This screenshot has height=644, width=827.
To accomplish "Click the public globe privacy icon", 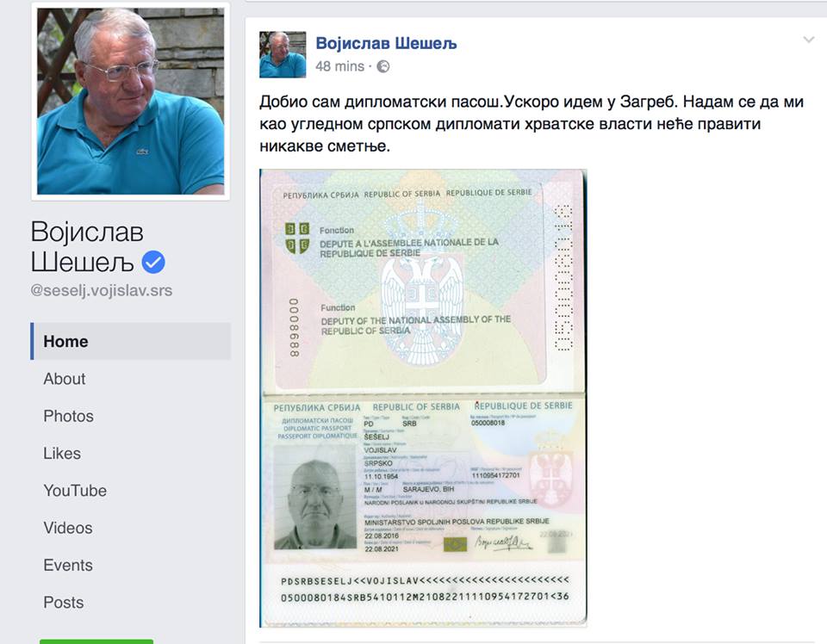I will pyautogui.click(x=383, y=66).
